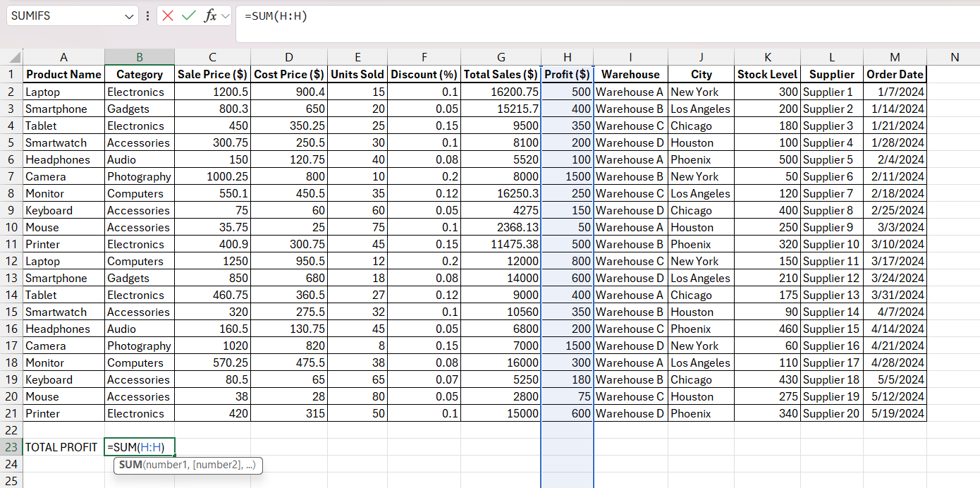Image resolution: width=980 pixels, height=488 pixels.
Task: Expand the function dropdown beside fx
Action: click(225, 16)
